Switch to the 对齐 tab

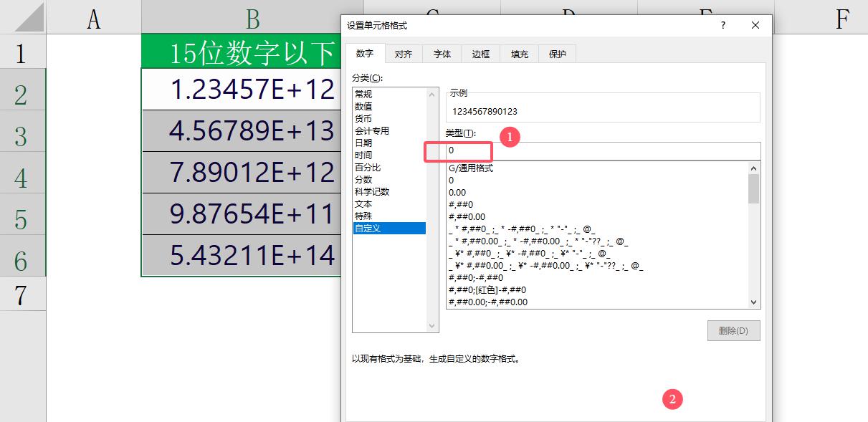tap(404, 54)
